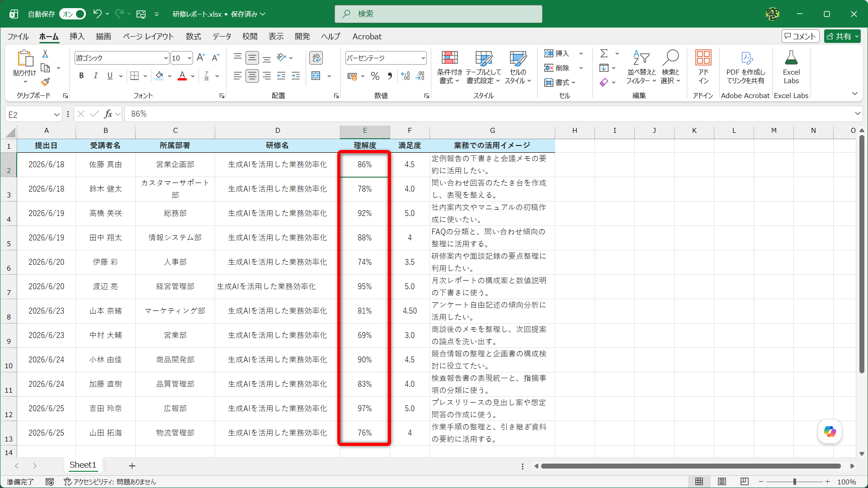
Task: Switch to the Acrobat tab
Action: click(367, 37)
